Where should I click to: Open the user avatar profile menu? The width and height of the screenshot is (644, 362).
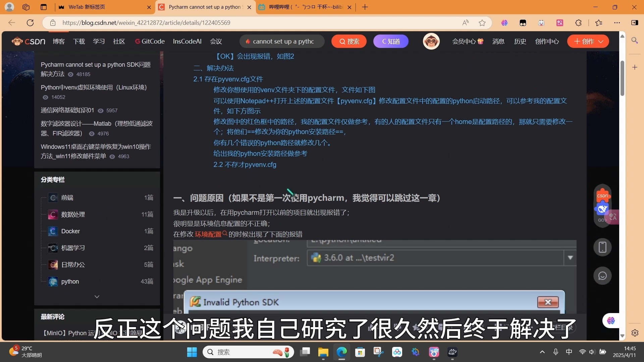pyautogui.click(x=431, y=41)
